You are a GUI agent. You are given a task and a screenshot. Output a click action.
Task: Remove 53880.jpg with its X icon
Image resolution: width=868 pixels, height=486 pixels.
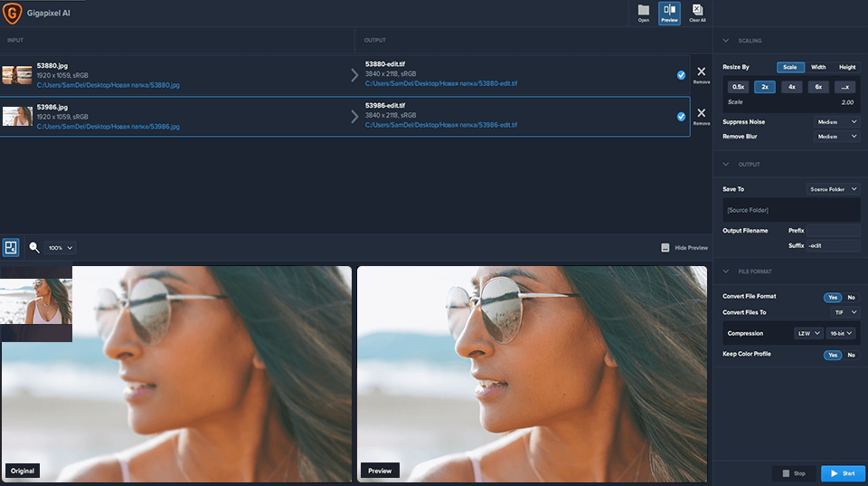(702, 71)
